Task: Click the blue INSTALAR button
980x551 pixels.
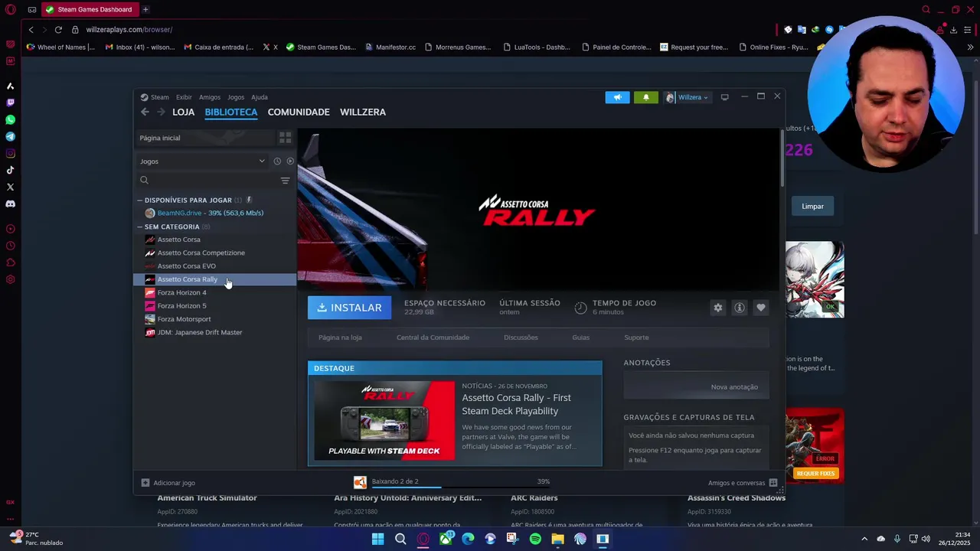Action: [349, 308]
